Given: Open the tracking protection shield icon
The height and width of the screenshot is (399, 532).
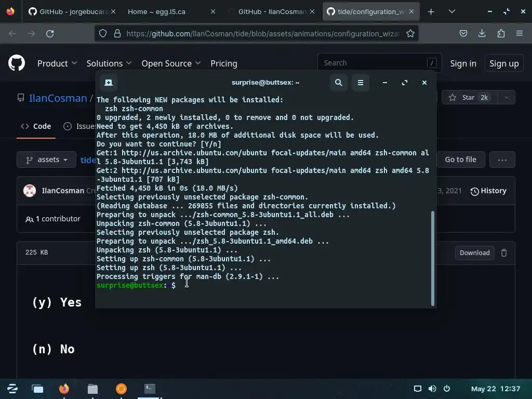Looking at the screenshot, I should [x=103, y=34].
